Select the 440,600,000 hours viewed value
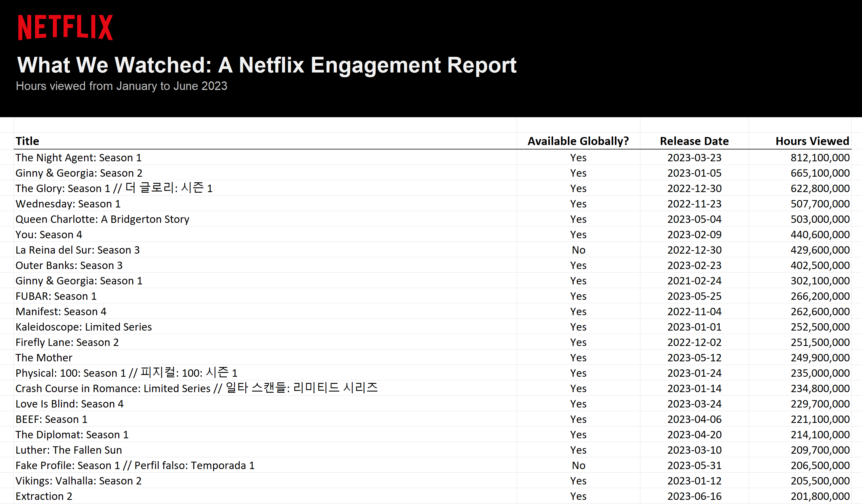 [x=820, y=235]
